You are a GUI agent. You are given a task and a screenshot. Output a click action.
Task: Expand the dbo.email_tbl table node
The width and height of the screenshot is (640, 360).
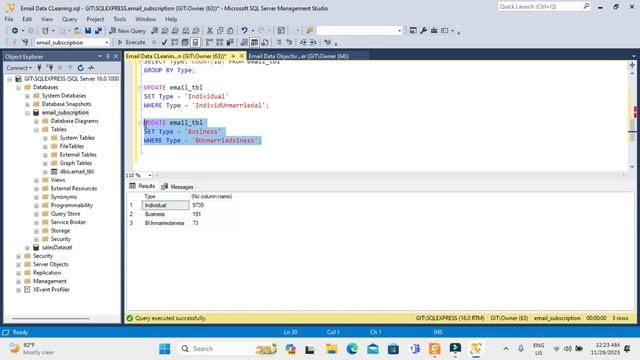pyautogui.click(x=45, y=172)
